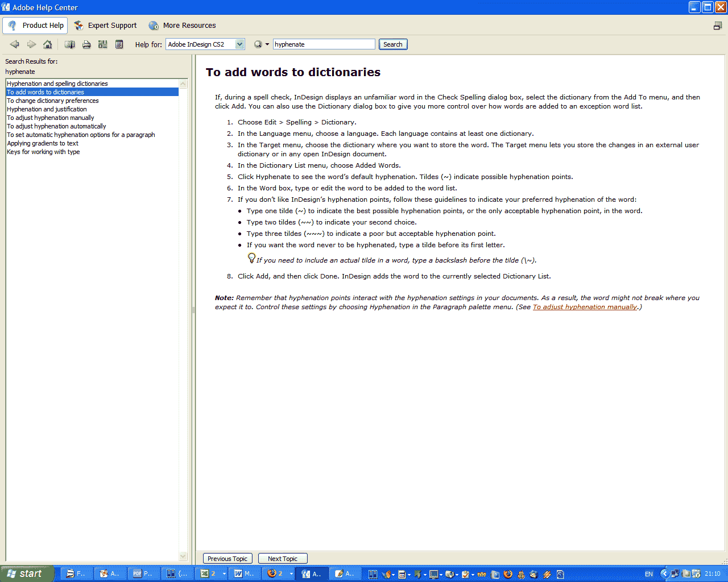Maximize the Adobe Help Center window
728x582 pixels.
pos(708,7)
